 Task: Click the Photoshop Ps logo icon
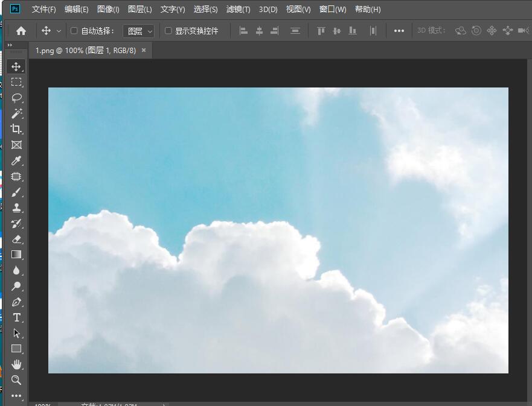[x=15, y=9]
